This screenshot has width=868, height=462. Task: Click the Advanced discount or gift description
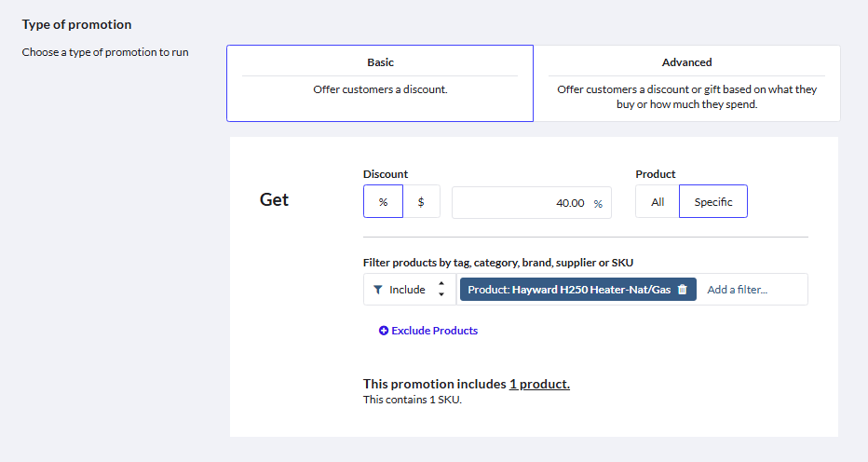point(686,97)
